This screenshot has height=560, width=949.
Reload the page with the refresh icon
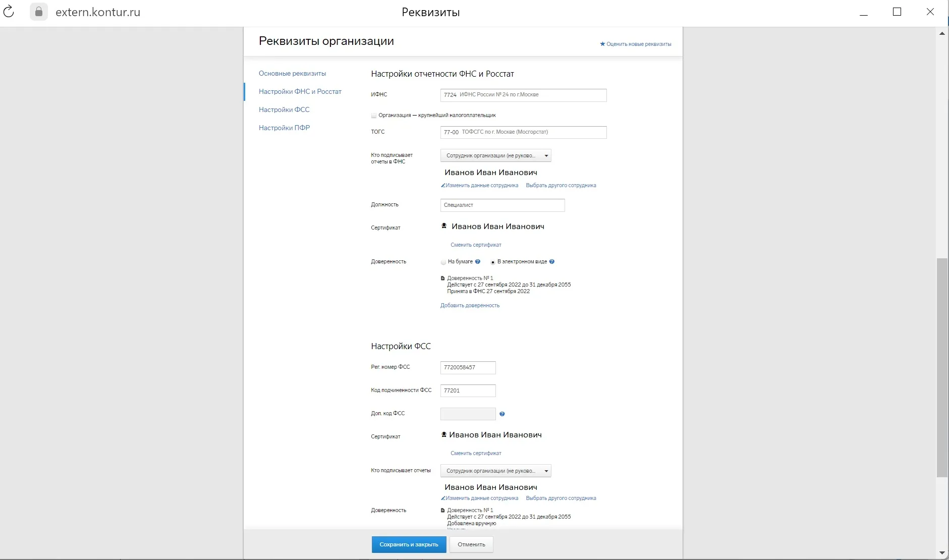click(9, 12)
